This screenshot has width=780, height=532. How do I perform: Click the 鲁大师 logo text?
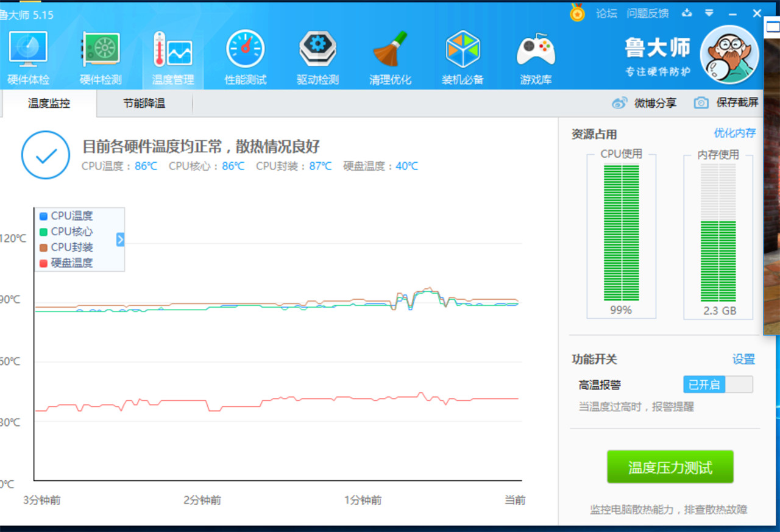(x=658, y=48)
